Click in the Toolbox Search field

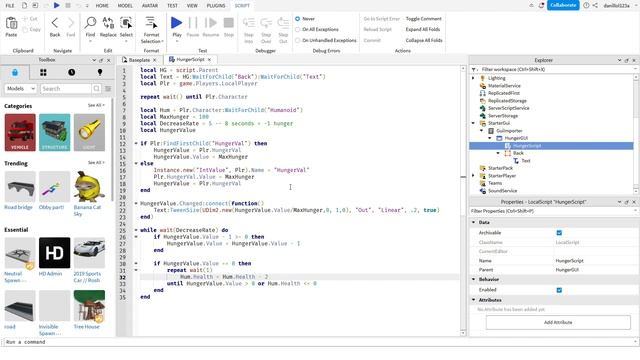coord(65,89)
